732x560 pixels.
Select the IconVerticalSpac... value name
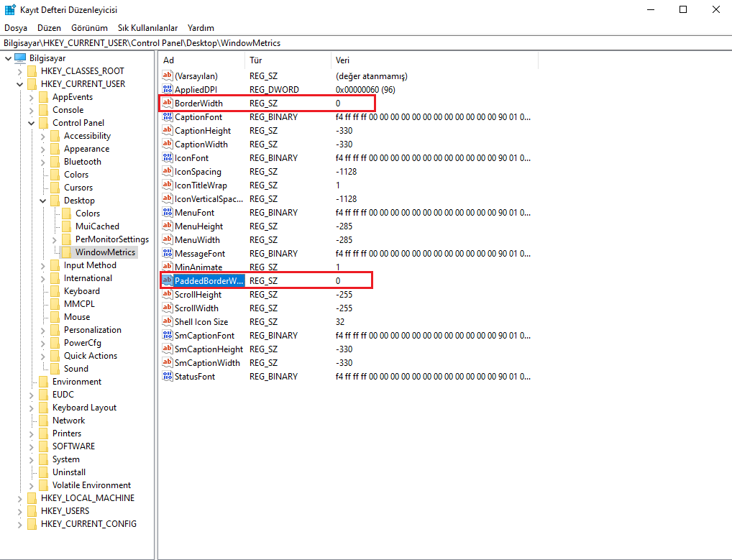click(x=209, y=199)
